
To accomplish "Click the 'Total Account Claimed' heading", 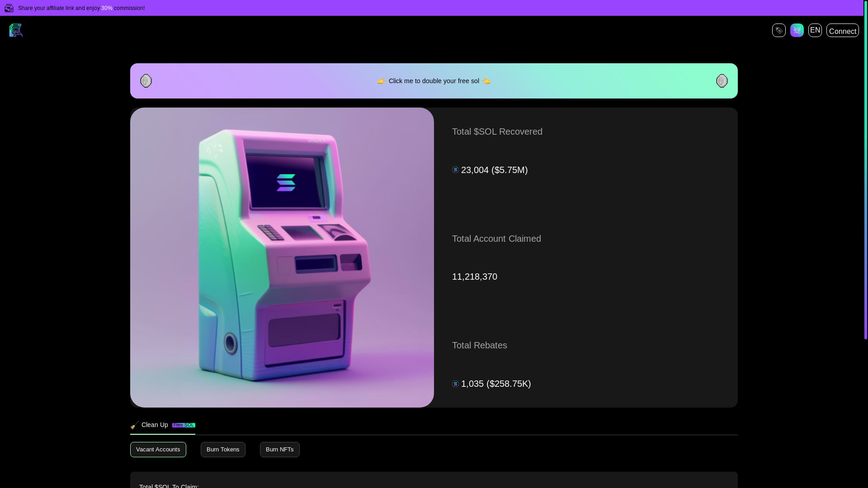I will pyautogui.click(x=496, y=239).
